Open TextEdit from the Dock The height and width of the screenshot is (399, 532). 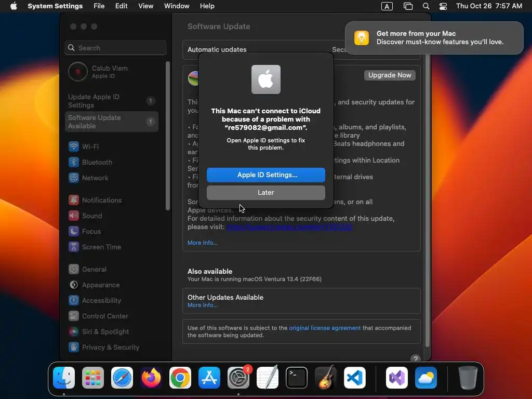click(268, 378)
